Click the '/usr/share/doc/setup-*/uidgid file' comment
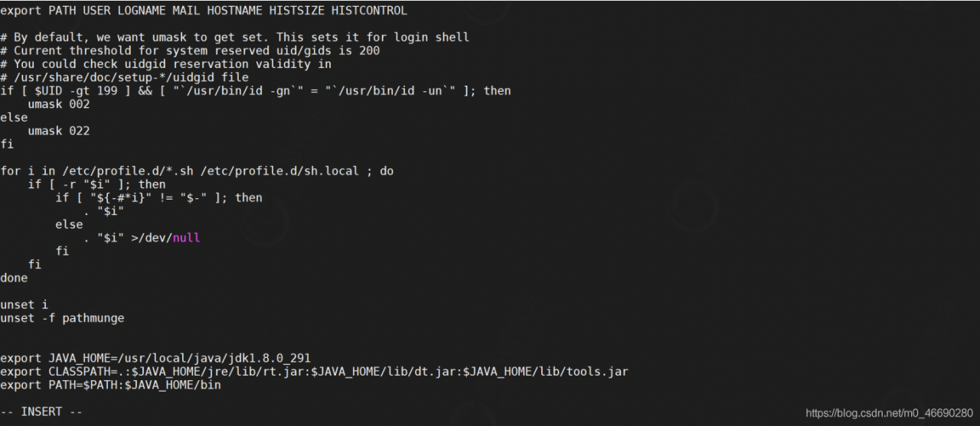980x426 pixels. tap(124, 77)
